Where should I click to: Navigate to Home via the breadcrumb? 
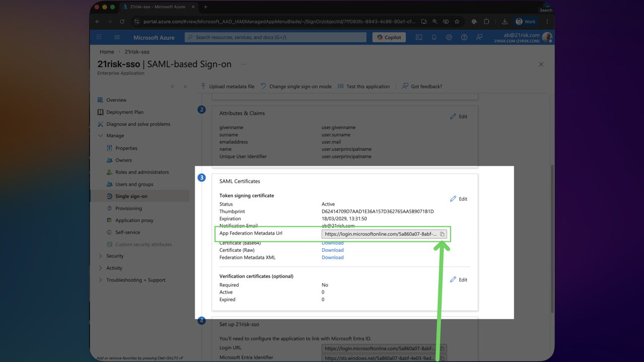click(106, 52)
